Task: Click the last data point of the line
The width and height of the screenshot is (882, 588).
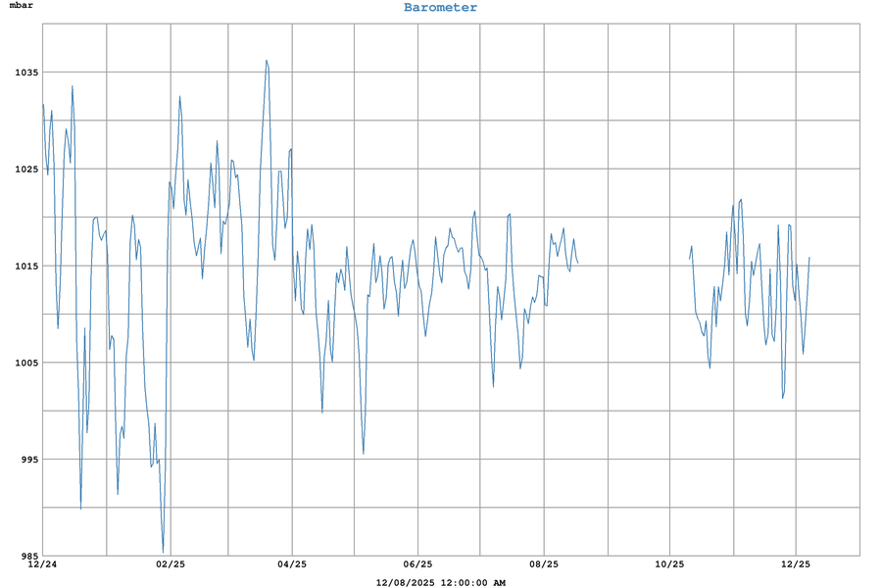Action: tap(809, 258)
